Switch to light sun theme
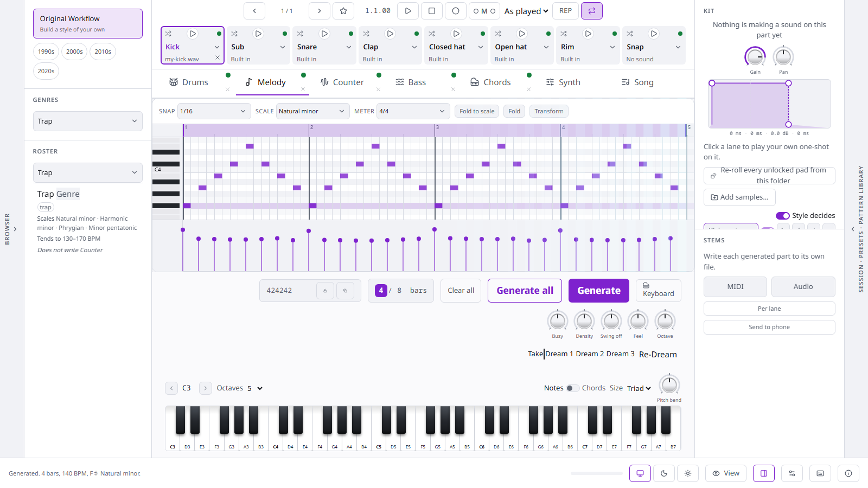 coord(688,473)
